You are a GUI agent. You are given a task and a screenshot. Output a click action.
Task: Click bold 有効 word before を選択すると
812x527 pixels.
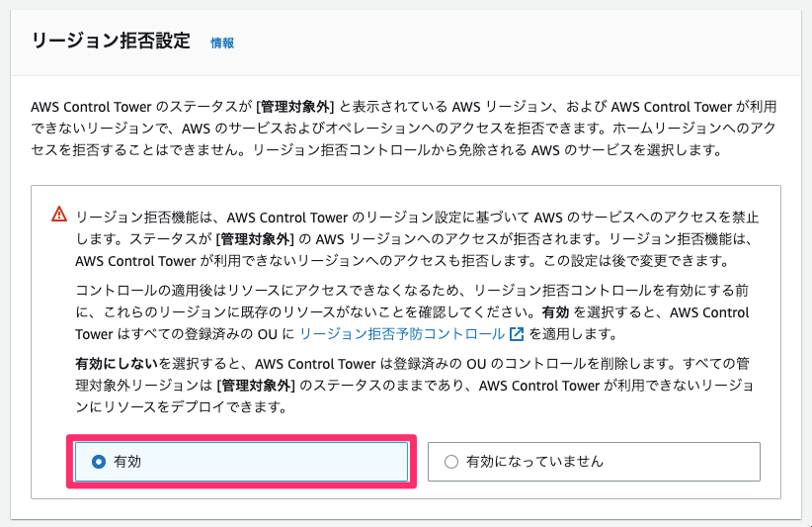pyautogui.click(x=555, y=312)
